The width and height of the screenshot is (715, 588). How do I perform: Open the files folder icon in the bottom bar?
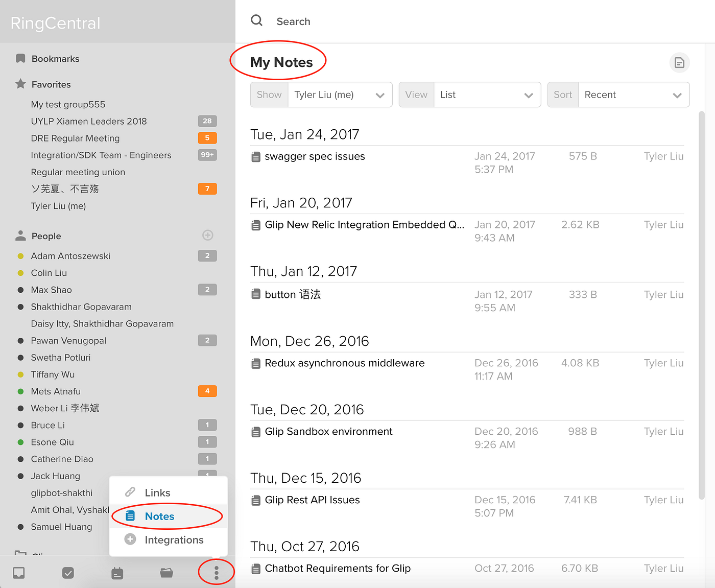point(166,573)
